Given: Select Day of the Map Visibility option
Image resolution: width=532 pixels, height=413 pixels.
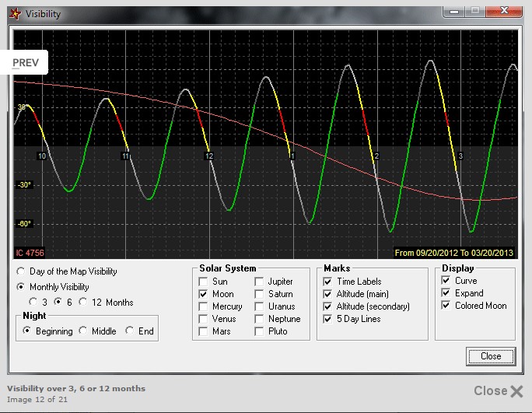Looking at the screenshot, I should point(21,271).
